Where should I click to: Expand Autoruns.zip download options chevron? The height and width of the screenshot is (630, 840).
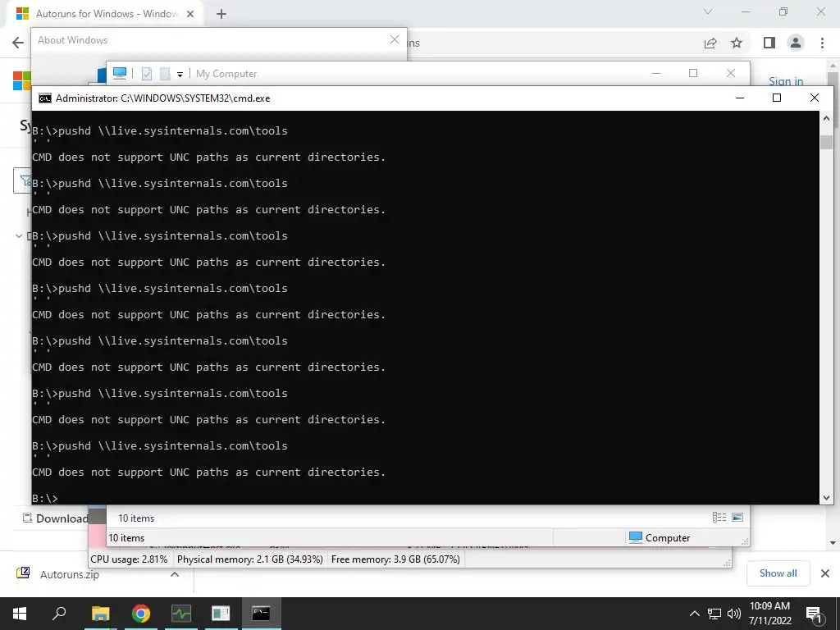[x=175, y=574]
